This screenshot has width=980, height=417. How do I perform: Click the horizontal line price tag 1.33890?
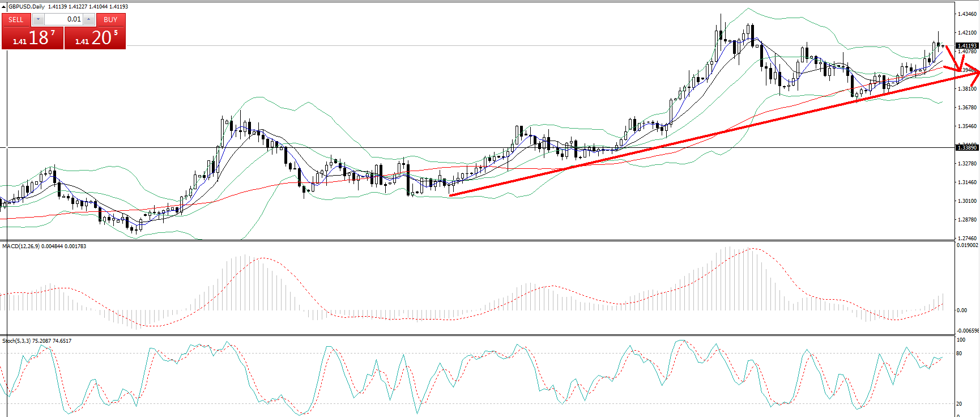pos(967,148)
